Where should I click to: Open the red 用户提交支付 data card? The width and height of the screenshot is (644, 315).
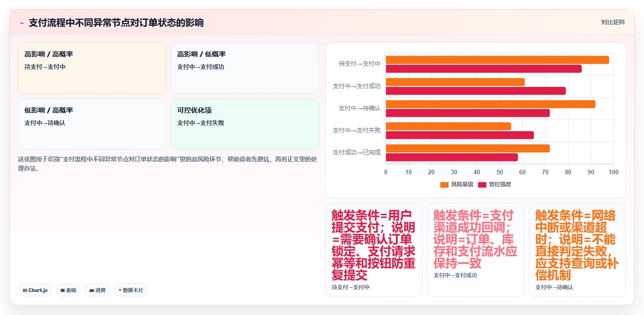pyautogui.click(x=374, y=250)
